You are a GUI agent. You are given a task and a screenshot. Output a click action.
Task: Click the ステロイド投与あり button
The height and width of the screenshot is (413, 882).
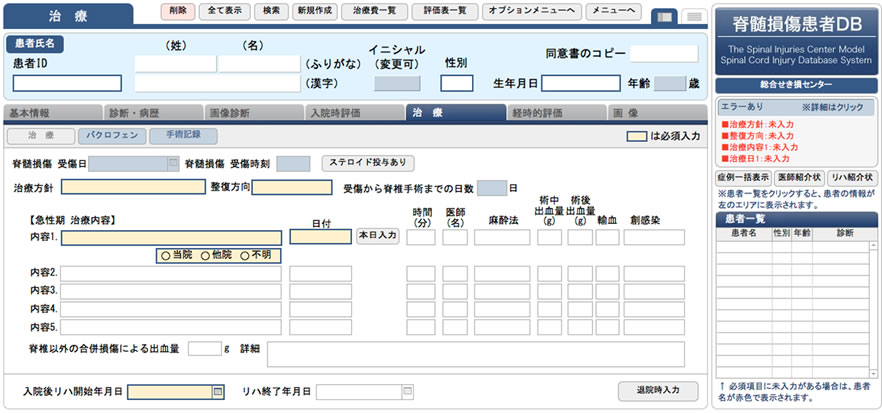click(x=367, y=163)
